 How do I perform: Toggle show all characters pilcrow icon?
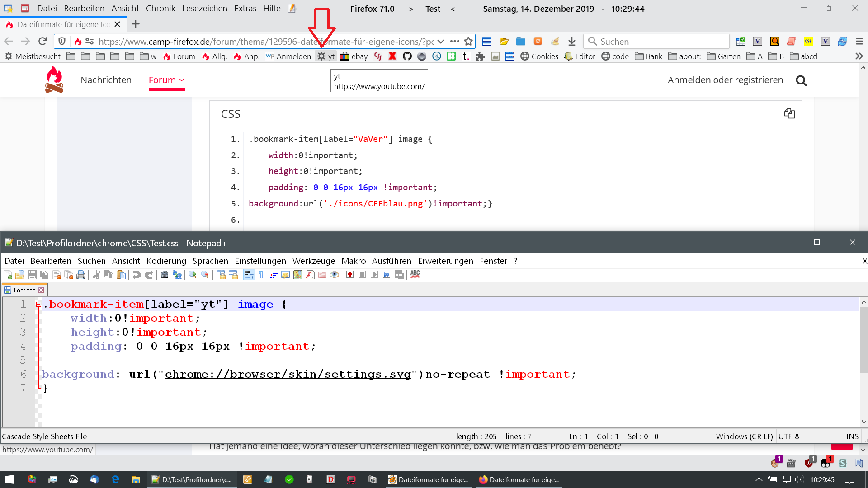click(x=261, y=275)
